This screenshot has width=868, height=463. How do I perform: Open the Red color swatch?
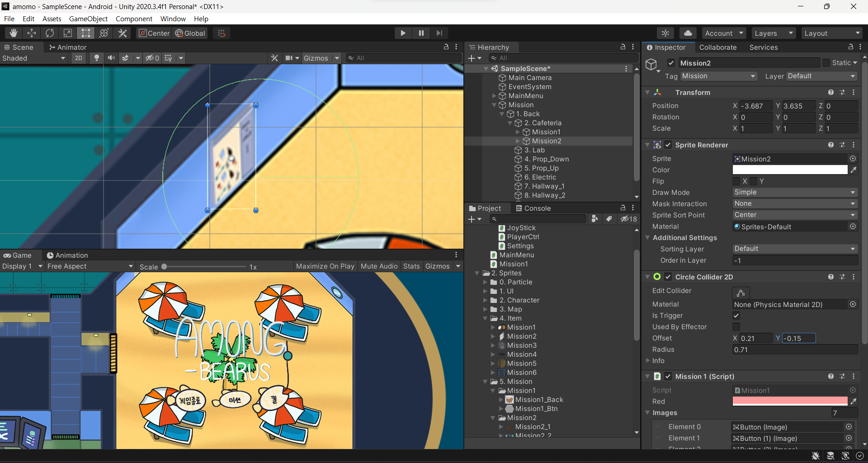coord(790,401)
